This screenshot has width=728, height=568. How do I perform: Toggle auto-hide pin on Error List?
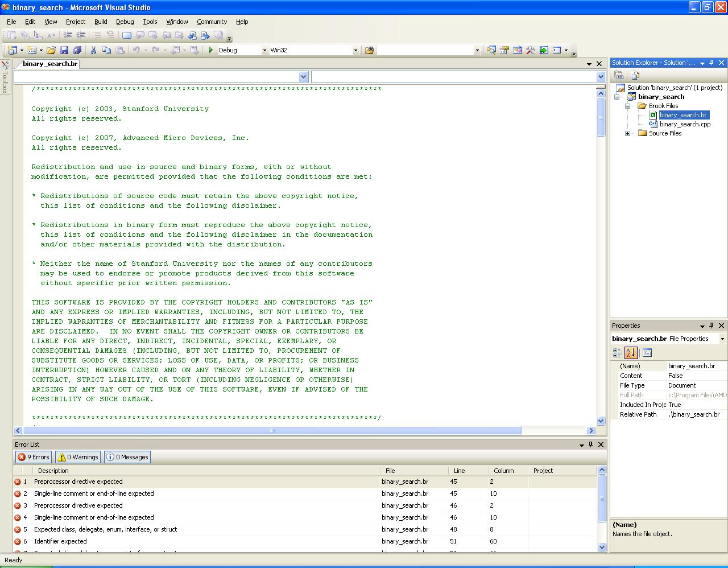(x=591, y=444)
